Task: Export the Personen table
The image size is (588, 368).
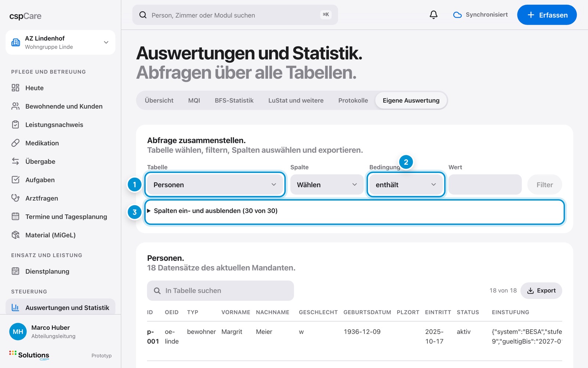Action: pyautogui.click(x=541, y=290)
